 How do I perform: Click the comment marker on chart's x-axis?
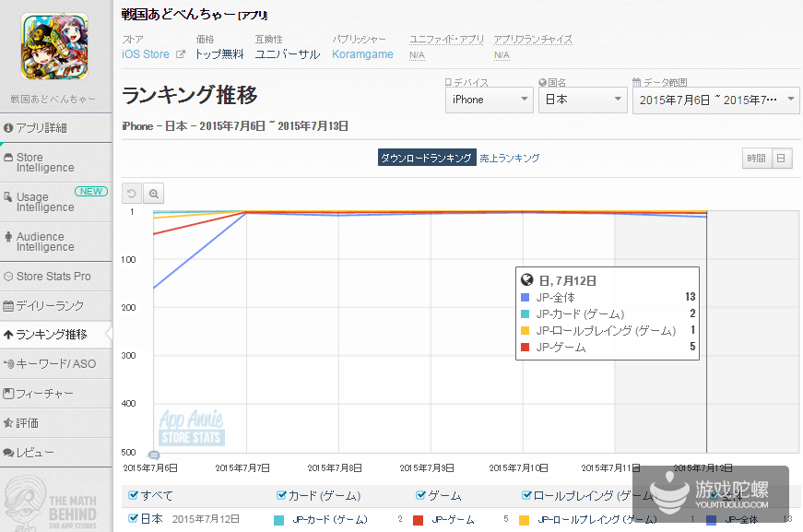tap(154, 455)
